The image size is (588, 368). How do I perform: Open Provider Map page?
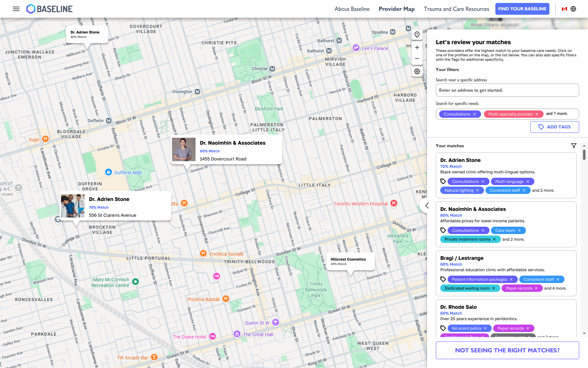[397, 9]
